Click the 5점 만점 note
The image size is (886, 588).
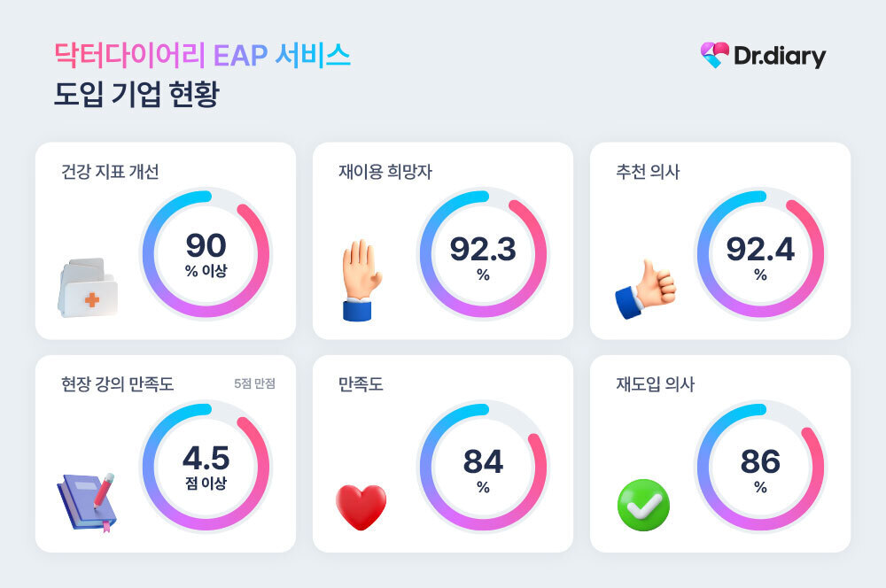click(x=254, y=384)
